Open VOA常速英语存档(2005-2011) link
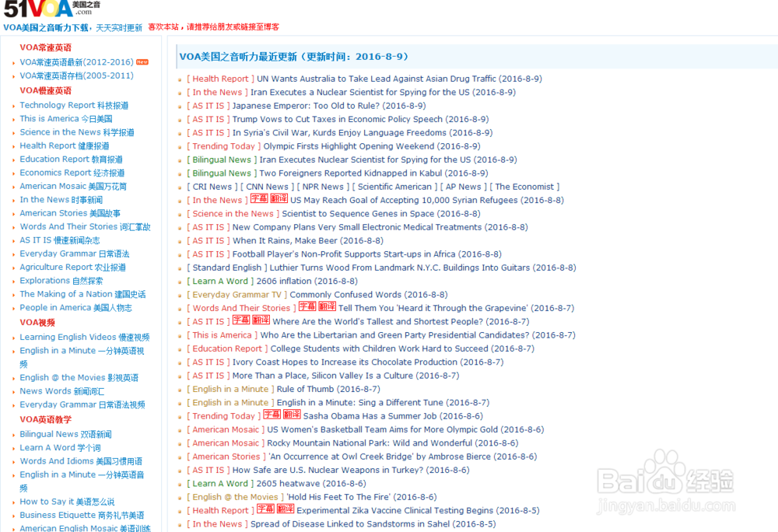 click(76, 75)
